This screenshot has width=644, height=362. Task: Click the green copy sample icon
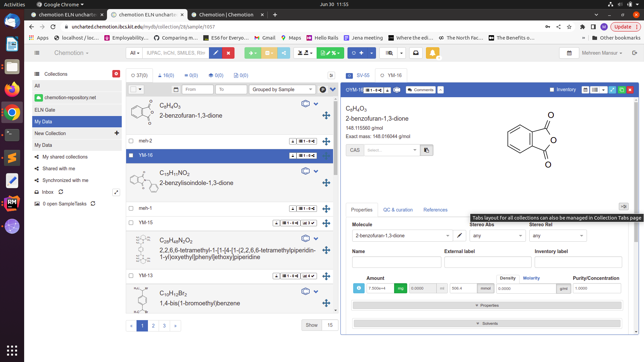(622, 90)
